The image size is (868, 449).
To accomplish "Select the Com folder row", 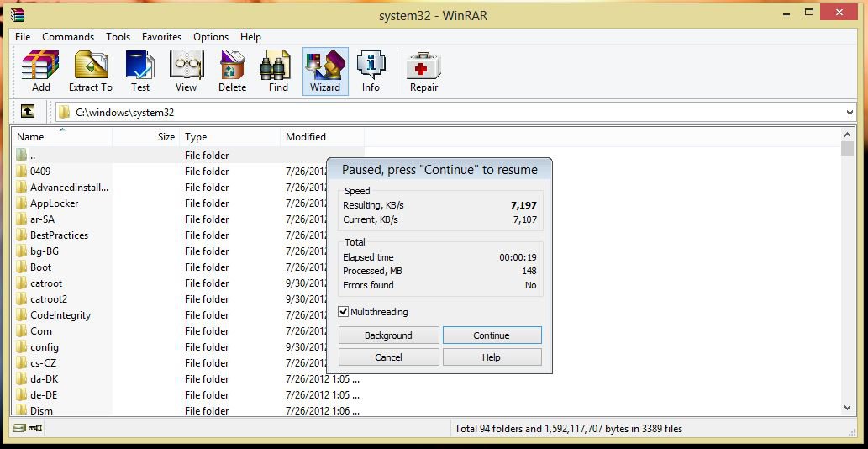I will (187, 331).
